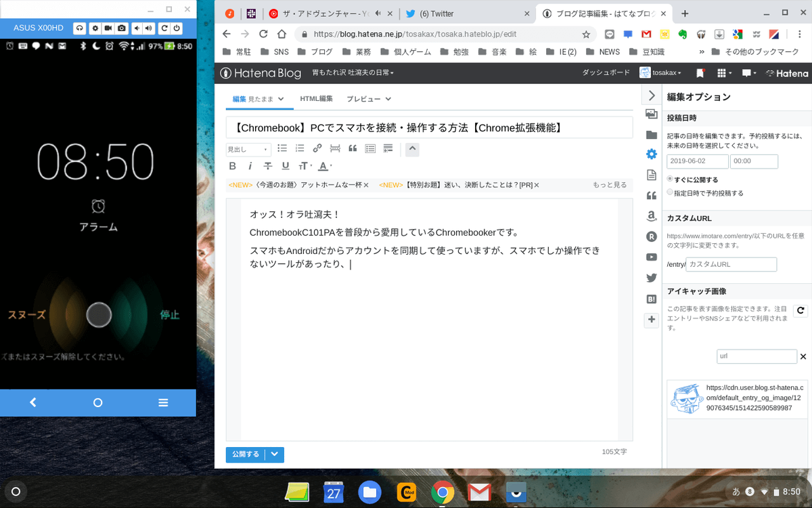Viewport: 812px width, 508px height.
Task: Underline the selected text
Action: click(x=286, y=166)
